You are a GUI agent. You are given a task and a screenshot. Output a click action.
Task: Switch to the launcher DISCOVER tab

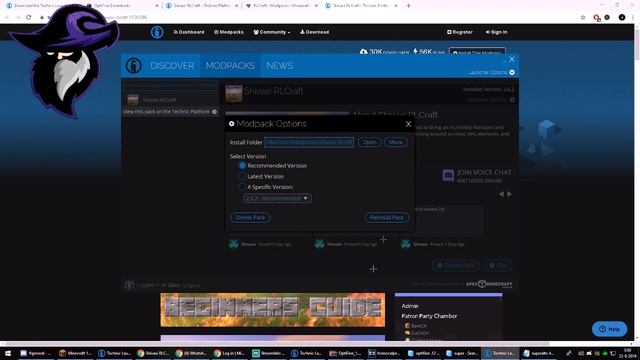(x=172, y=66)
